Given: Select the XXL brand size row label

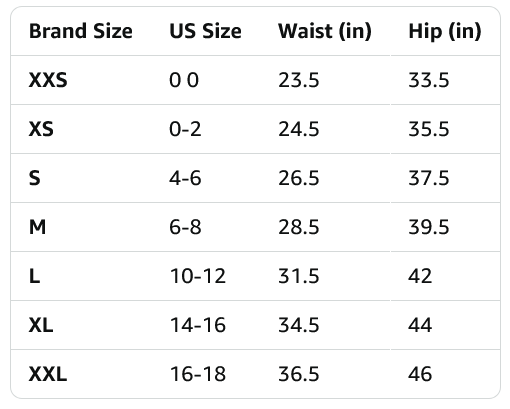Looking at the screenshot, I should tap(48, 374).
